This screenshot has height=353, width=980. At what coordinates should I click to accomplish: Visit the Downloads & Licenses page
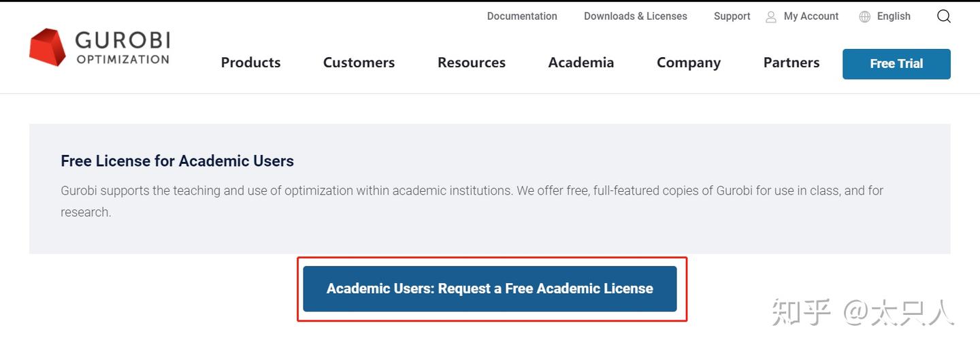[x=635, y=16]
